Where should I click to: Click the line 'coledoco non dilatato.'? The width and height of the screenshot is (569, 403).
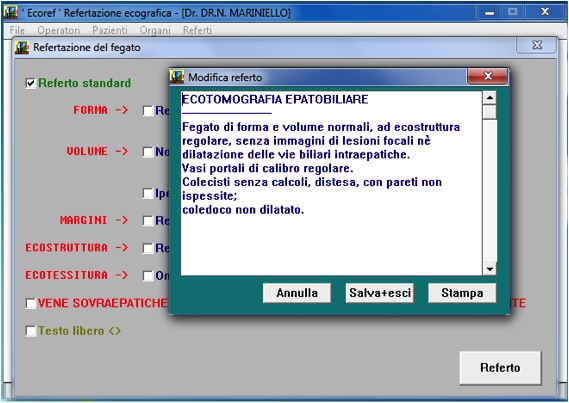pyautogui.click(x=243, y=210)
